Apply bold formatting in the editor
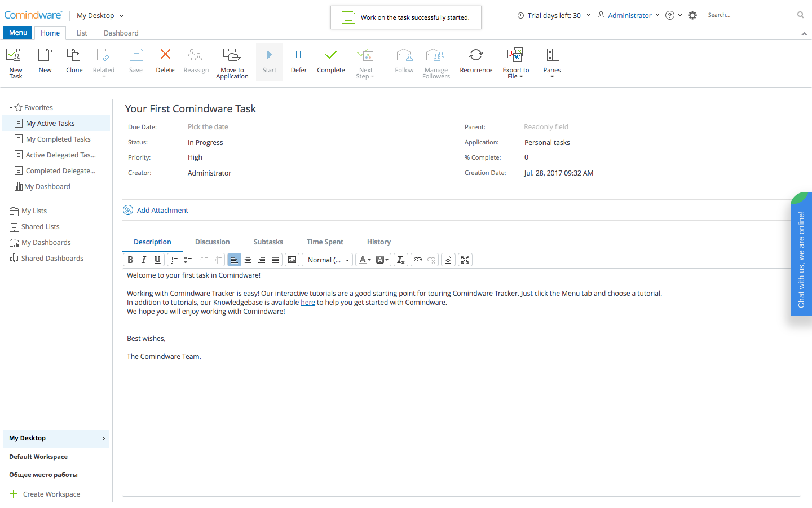The height and width of the screenshot is (508, 812). click(130, 260)
